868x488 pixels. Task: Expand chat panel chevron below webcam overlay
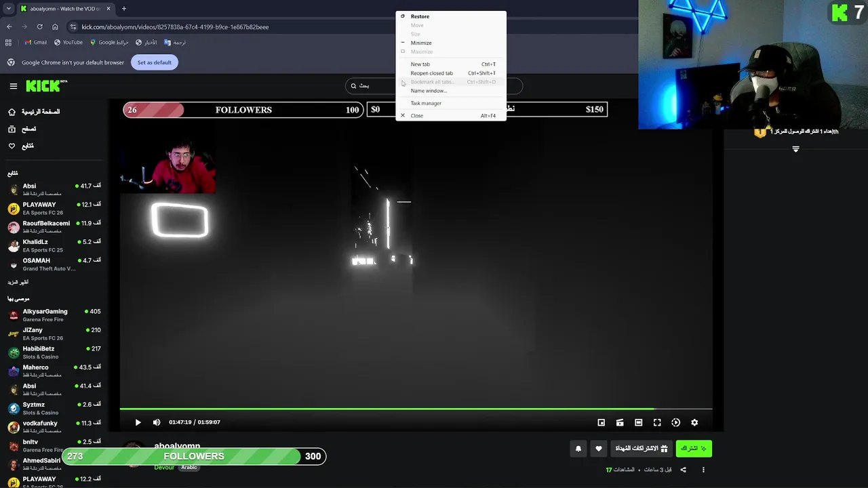795,149
